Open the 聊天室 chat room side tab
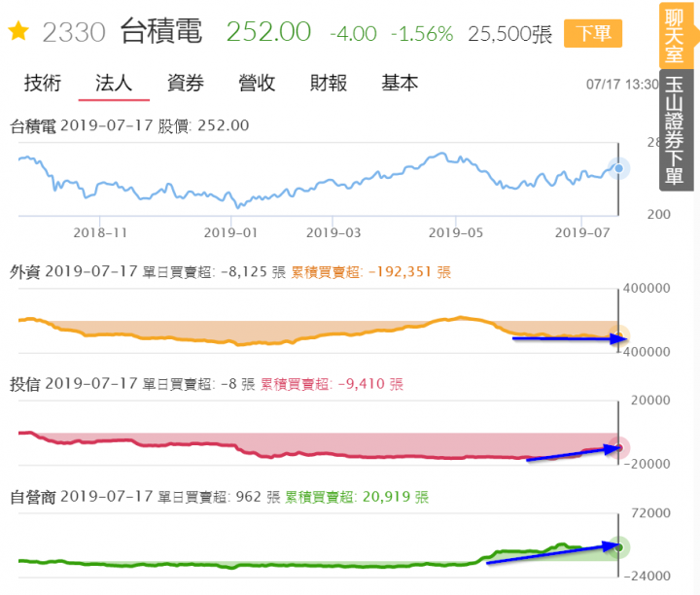This screenshot has height=595, width=700. [675, 36]
